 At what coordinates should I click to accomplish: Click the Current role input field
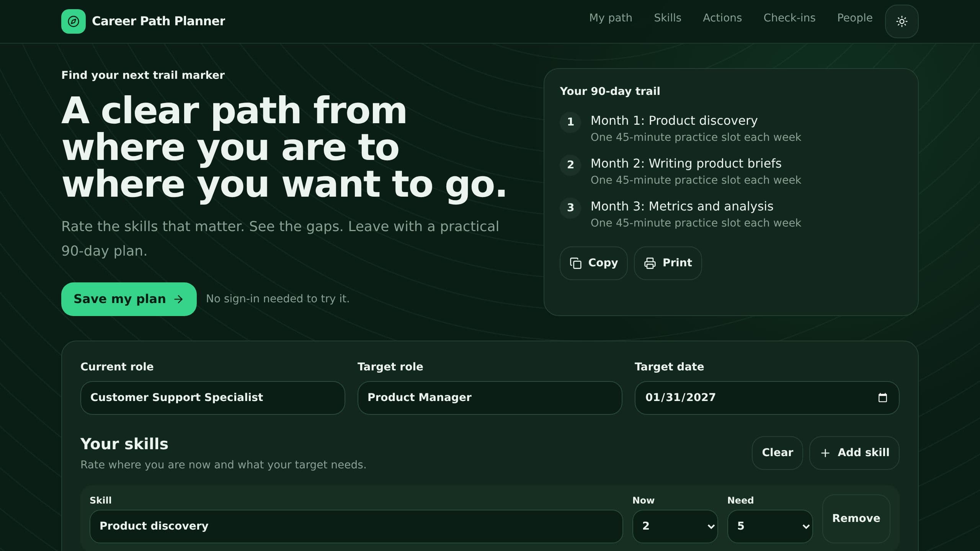(212, 398)
